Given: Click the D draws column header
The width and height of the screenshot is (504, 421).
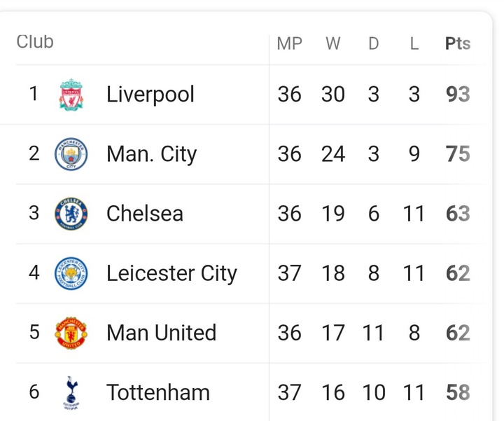Looking at the screenshot, I should tap(374, 43).
